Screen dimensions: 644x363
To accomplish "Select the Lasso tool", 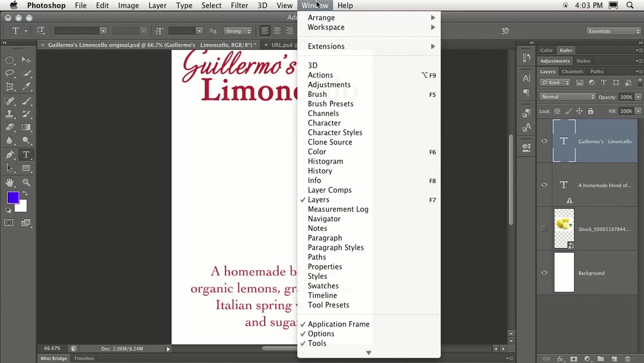I will pyautogui.click(x=10, y=73).
